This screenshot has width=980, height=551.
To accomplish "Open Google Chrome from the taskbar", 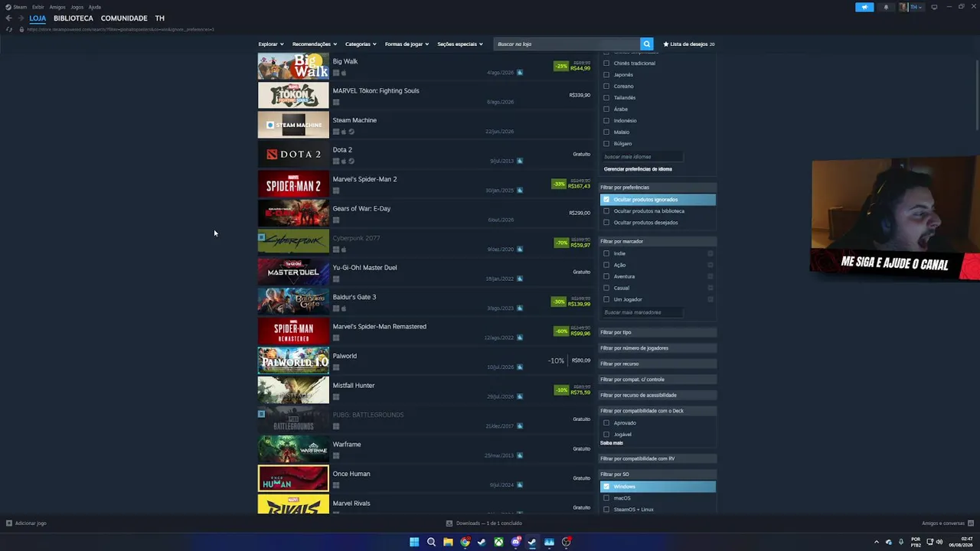I will point(465,542).
